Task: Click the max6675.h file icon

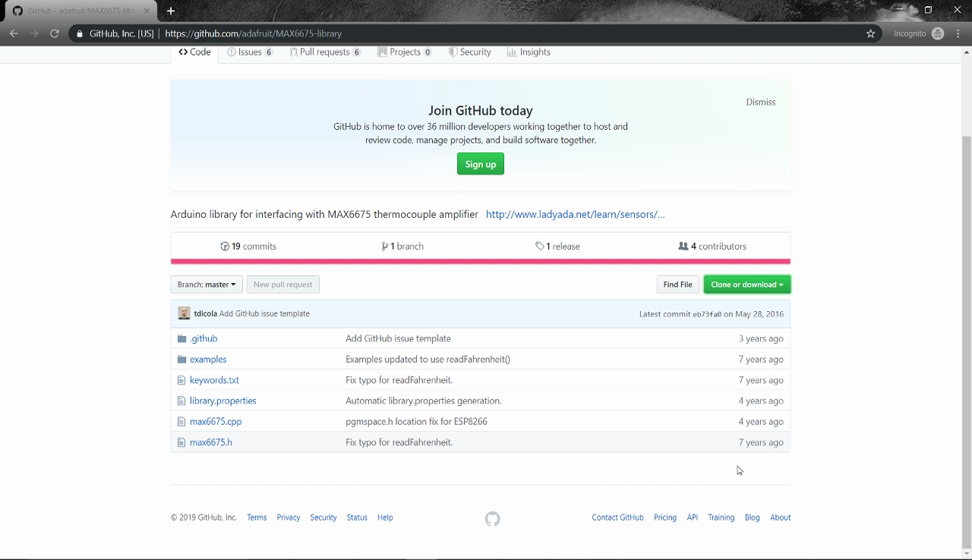Action: pyautogui.click(x=181, y=442)
